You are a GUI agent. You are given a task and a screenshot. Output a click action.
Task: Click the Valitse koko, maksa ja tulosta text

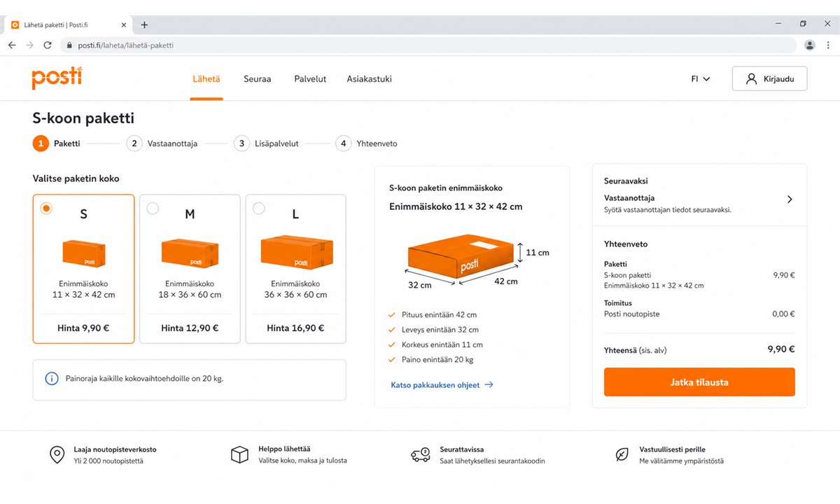[x=302, y=461]
